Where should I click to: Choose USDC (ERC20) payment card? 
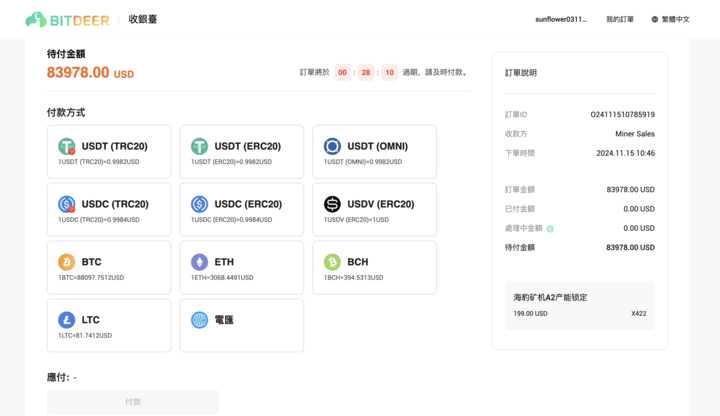(x=242, y=209)
